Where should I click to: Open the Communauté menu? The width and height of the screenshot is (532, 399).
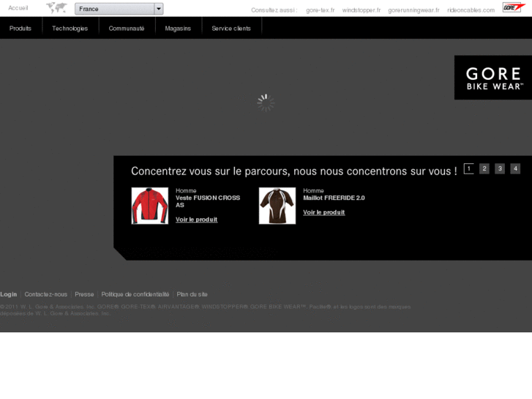coord(127,29)
